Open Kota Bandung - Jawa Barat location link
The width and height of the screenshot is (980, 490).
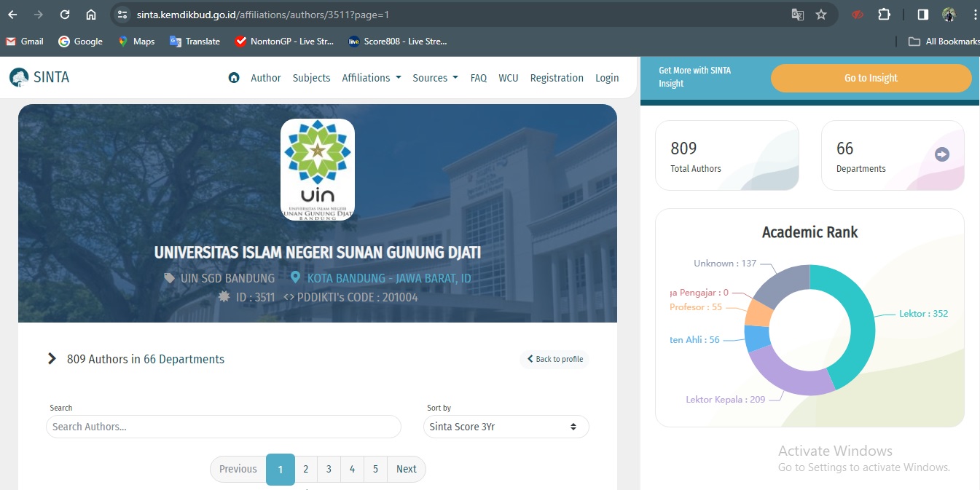click(388, 278)
